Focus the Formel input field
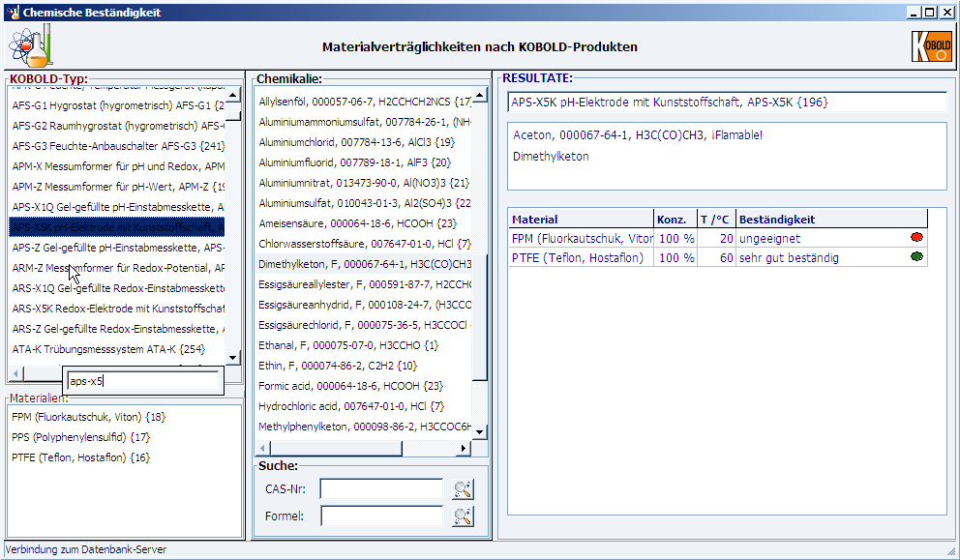Screen dimensions: 960x560 tap(381, 516)
